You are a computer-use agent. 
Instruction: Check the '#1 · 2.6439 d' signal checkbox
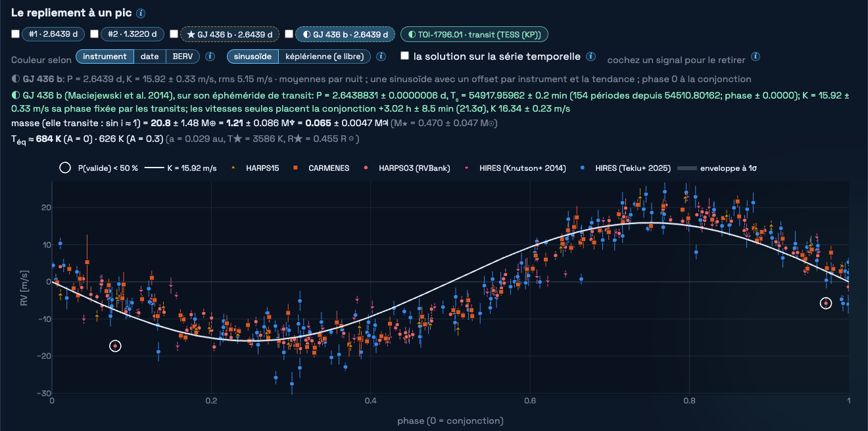(15, 34)
